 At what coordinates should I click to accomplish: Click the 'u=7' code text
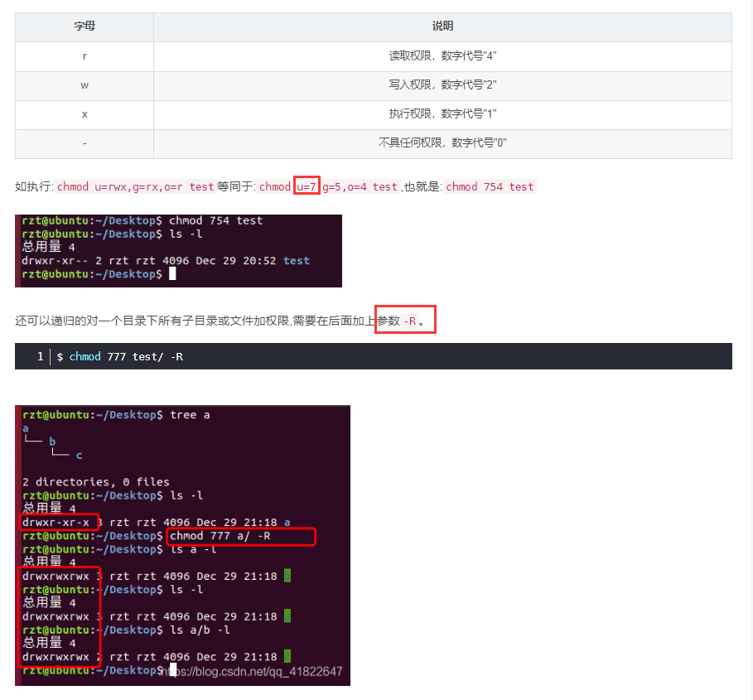[x=307, y=186]
